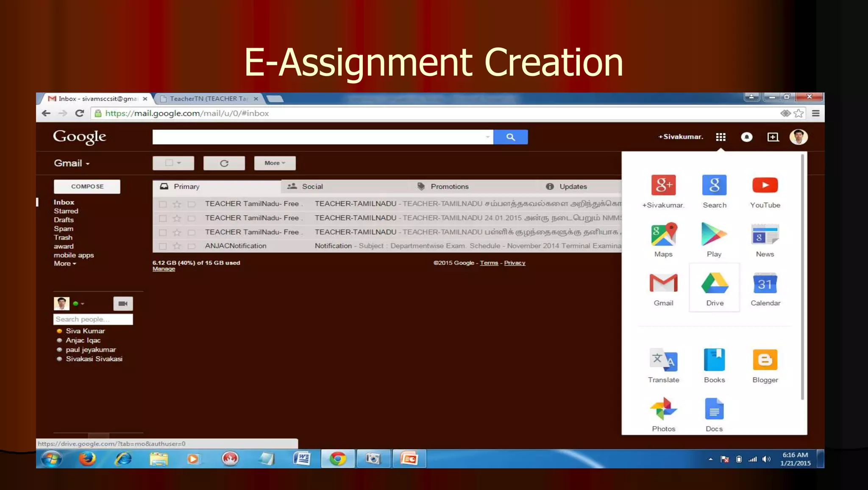Switch to the Promotions tab
Screen dimensions: 868x490
point(473,187)
